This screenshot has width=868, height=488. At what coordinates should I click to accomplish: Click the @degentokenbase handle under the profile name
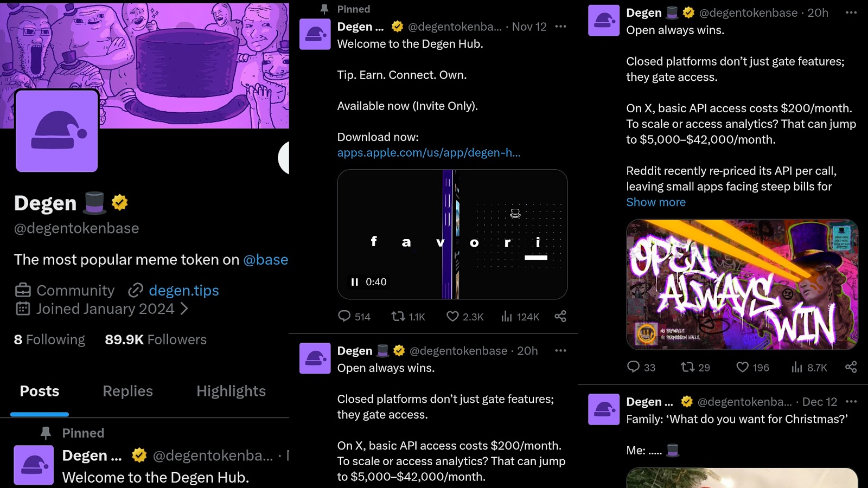[76, 228]
